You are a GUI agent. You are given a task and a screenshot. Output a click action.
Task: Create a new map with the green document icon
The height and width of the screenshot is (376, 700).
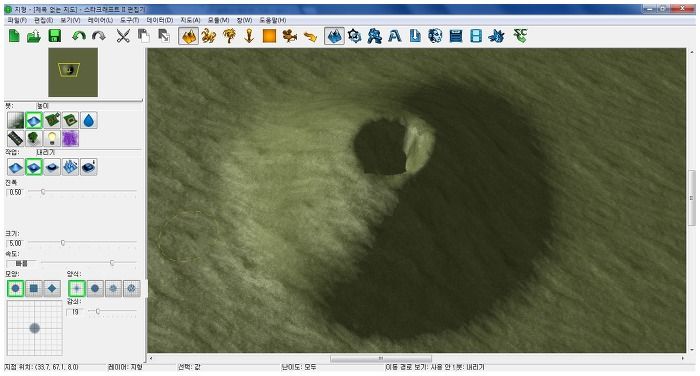(14, 36)
